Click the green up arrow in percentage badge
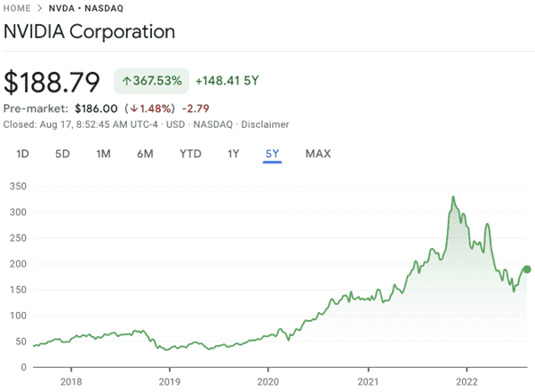This screenshot has width=535, height=392. point(126,81)
